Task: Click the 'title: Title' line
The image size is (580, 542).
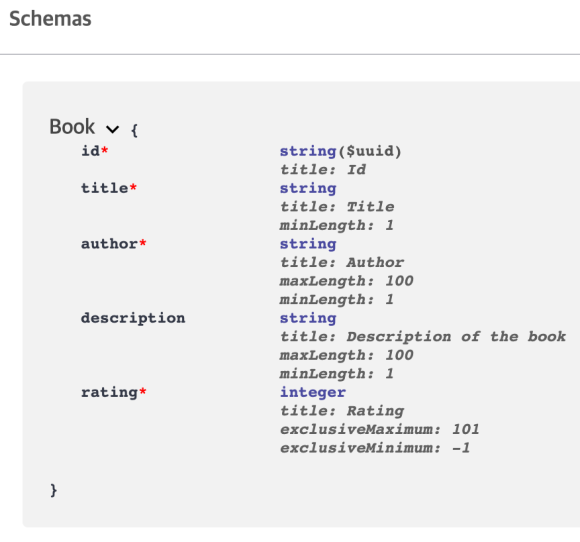Action: (337, 207)
